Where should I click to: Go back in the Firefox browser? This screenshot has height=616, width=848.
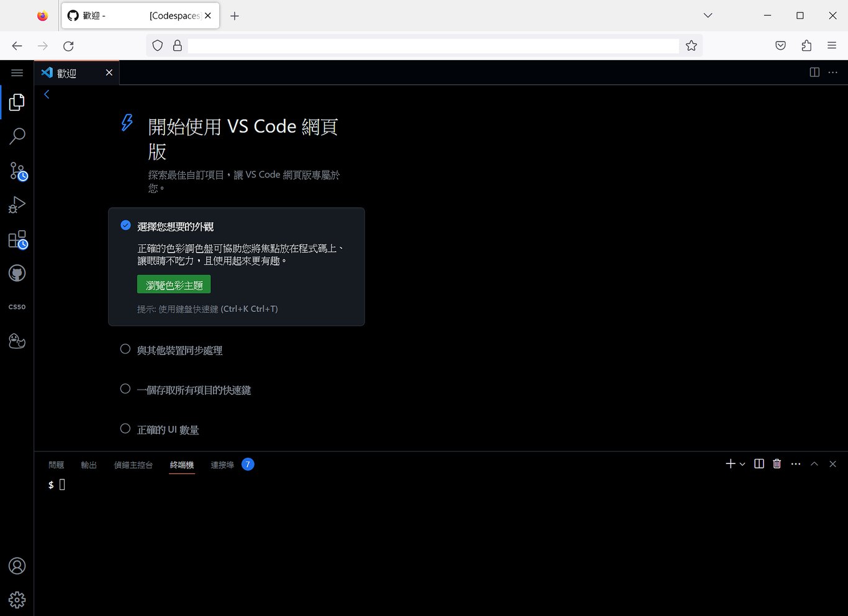(x=17, y=46)
